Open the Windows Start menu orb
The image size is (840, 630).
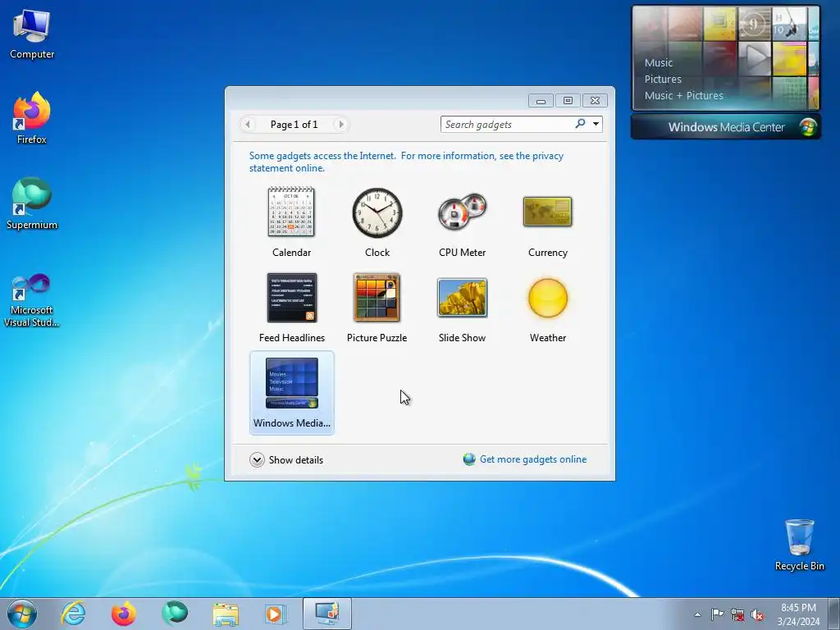[x=22, y=614]
